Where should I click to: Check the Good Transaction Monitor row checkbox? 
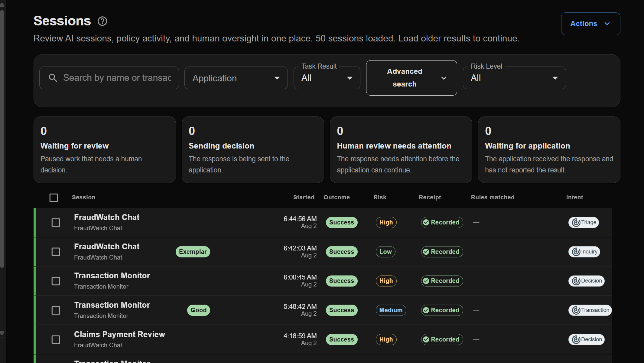(56, 310)
